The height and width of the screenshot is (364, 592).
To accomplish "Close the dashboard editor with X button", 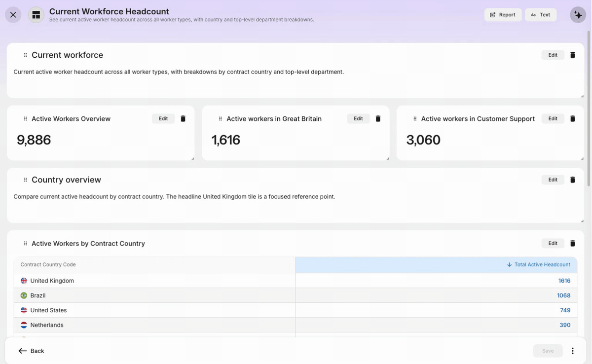I will [13, 15].
